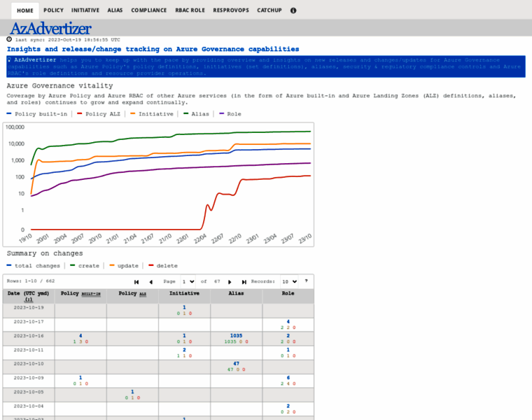This screenshot has height=420, width=532.
Task: Open the POLICY menu item
Action: [53, 10]
